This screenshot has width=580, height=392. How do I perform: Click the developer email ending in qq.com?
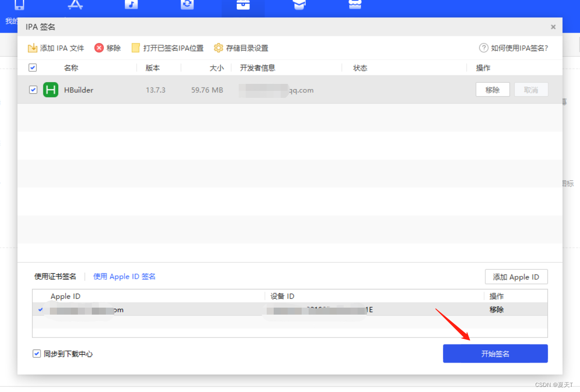point(276,90)
